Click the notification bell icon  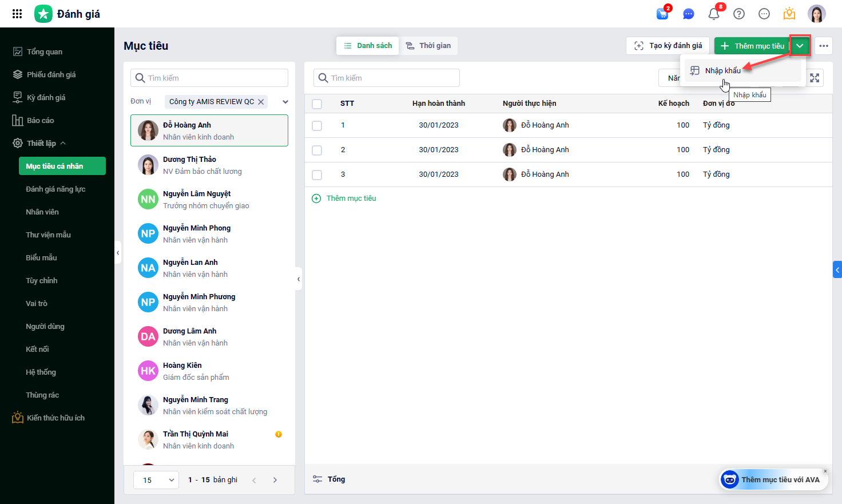click(x=713, y=14)
